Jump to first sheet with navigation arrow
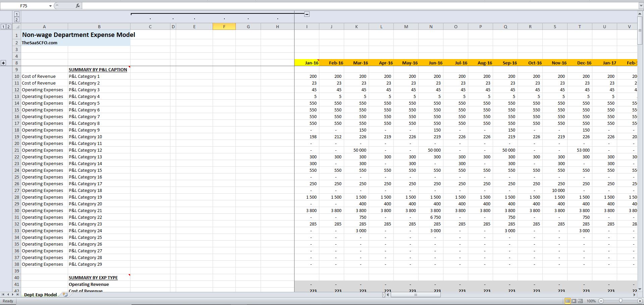The image size is (644, 305). (3, 295)
